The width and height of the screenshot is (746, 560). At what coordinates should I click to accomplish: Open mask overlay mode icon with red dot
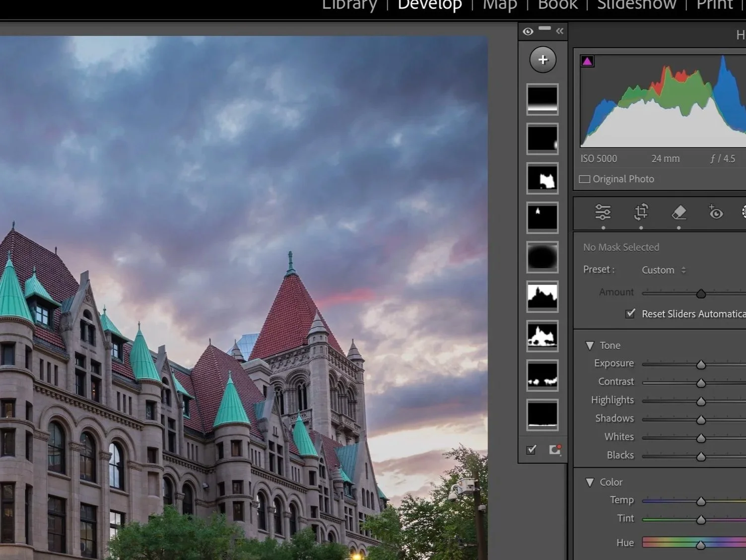pyautogui.click(x=555, y=450)
